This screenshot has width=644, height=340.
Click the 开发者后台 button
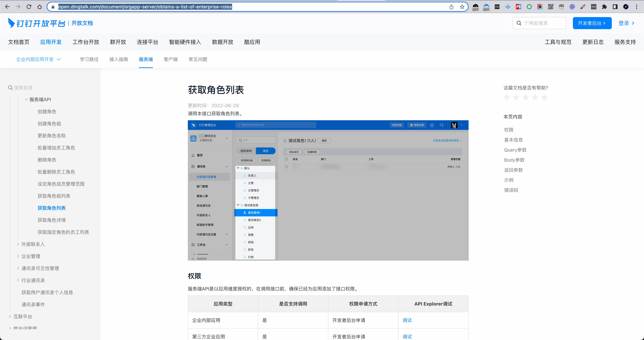pyautogui.click(x=592, y=23)
